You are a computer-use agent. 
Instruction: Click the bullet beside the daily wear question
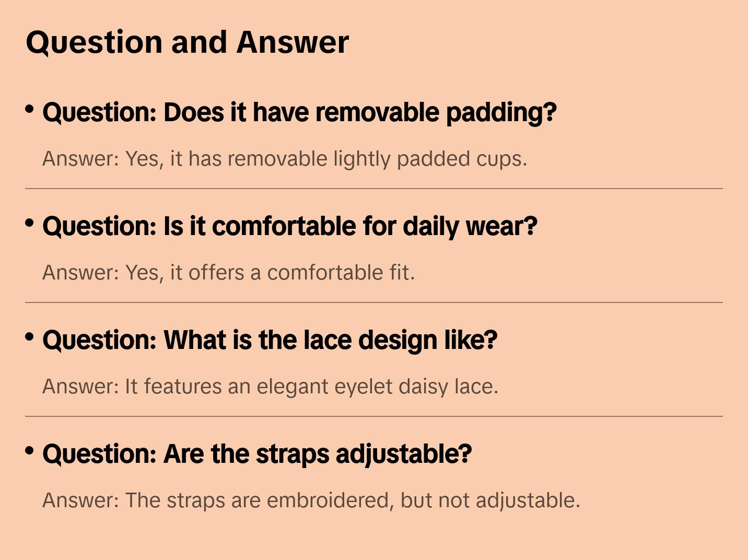[x=30, y=223]
